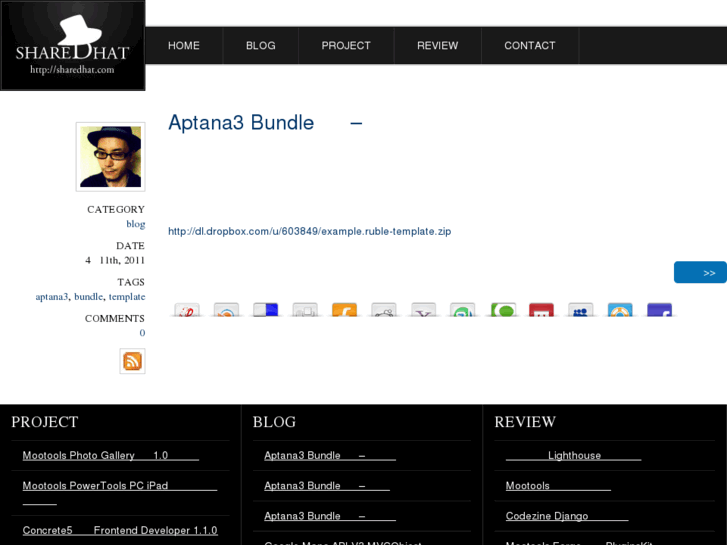Open the orange RSS feed icon
This screenshot has height=545, width=727.
point(132,361)
